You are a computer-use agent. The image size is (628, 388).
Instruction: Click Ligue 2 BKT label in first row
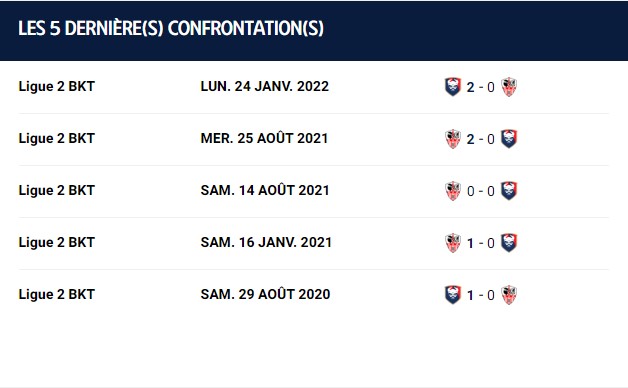pyautogui.click(x=56, y=86)
